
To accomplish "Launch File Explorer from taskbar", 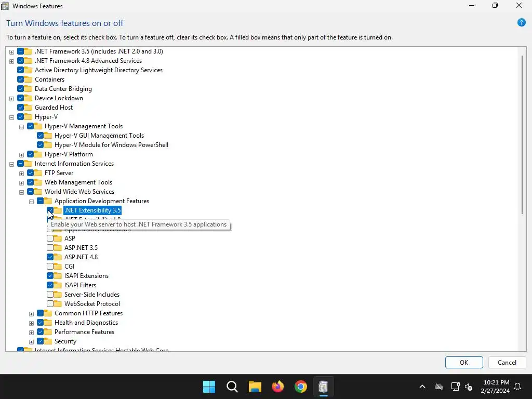I will 255,387.
